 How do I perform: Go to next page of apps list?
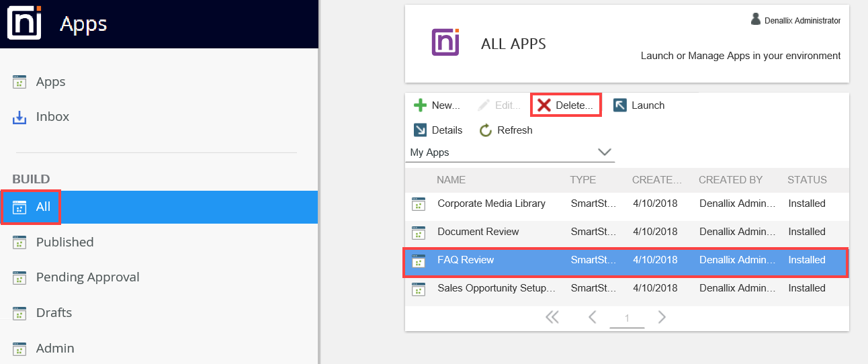[662, 317]
